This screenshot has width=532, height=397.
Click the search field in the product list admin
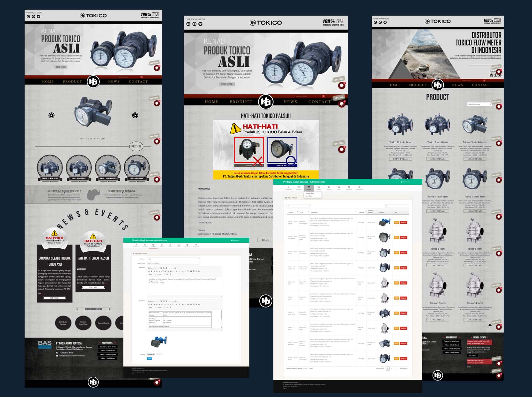(x=397, y=206)
